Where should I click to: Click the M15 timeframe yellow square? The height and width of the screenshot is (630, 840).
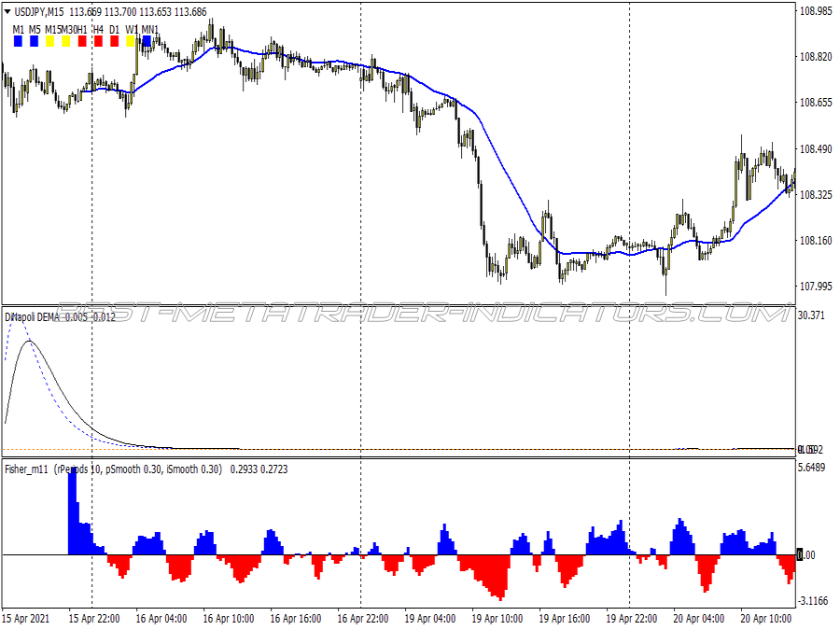pos(49,41)
